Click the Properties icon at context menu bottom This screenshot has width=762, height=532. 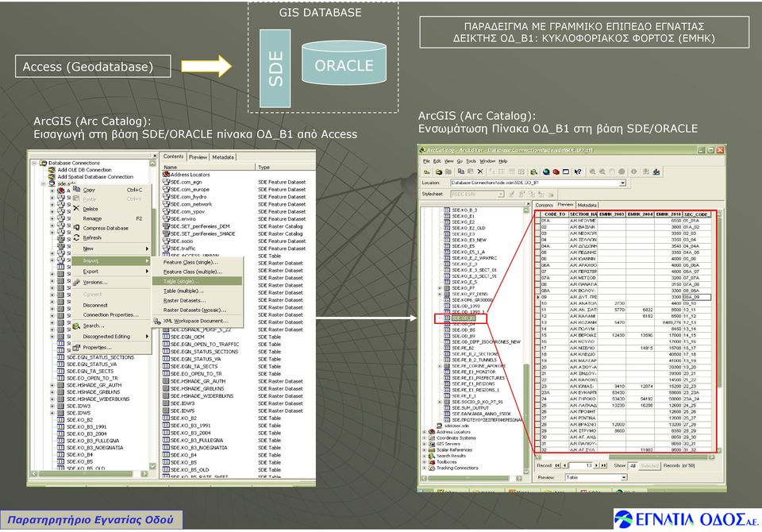point(76,347)
